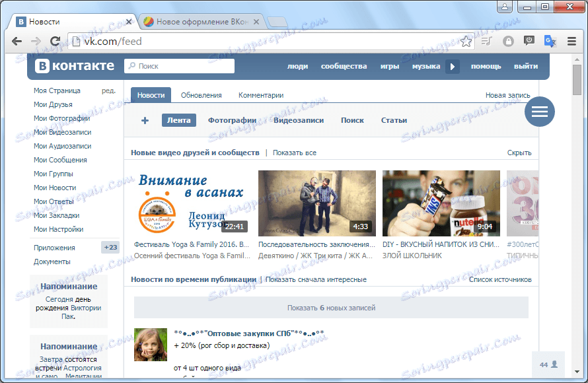Expand Приложения with the +23 counter
This screenshot has height=383, width=588.
(110, 246)
